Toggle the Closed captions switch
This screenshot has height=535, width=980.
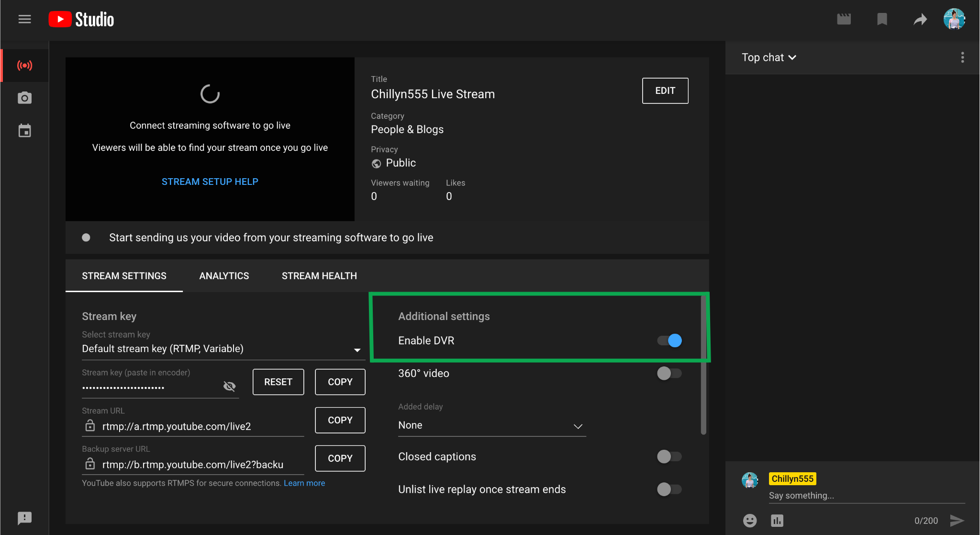point(668,456)
